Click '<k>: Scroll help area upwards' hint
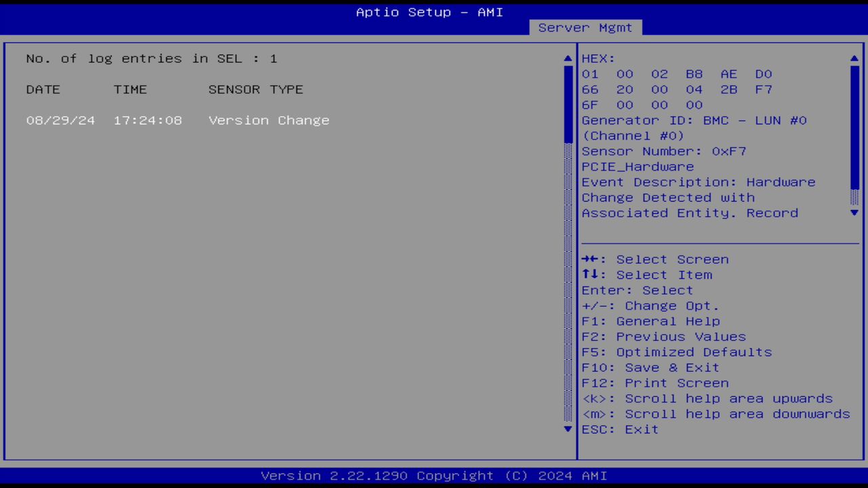 [707, 399]
